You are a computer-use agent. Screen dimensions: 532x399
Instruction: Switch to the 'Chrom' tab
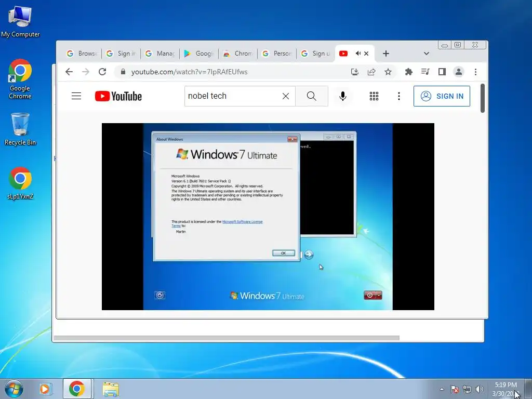tap(238, 54)
